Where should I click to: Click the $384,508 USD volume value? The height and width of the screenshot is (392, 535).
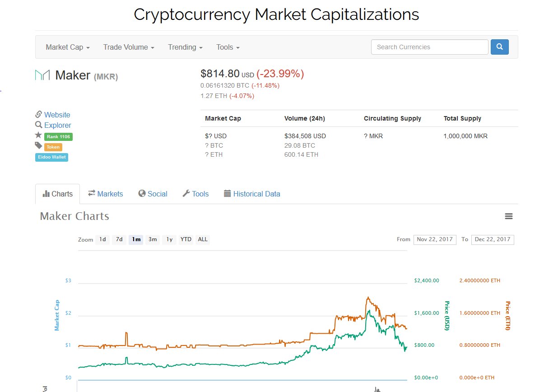pos(305,136)
